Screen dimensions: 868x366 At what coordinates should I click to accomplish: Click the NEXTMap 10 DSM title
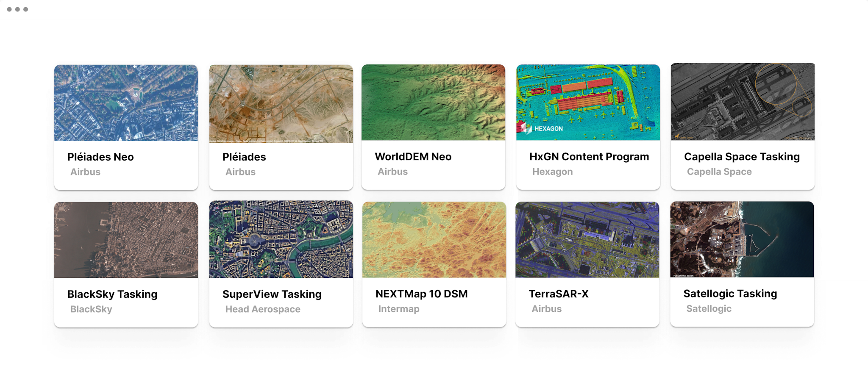[421, 294]
